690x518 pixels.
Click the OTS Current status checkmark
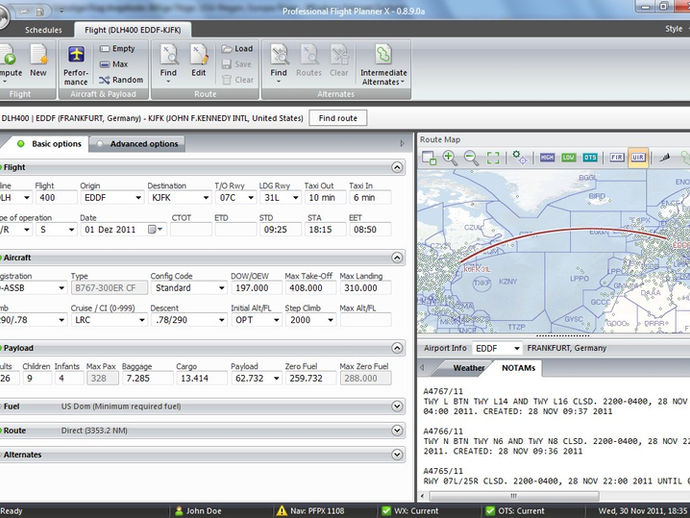(x=490, y=511)
